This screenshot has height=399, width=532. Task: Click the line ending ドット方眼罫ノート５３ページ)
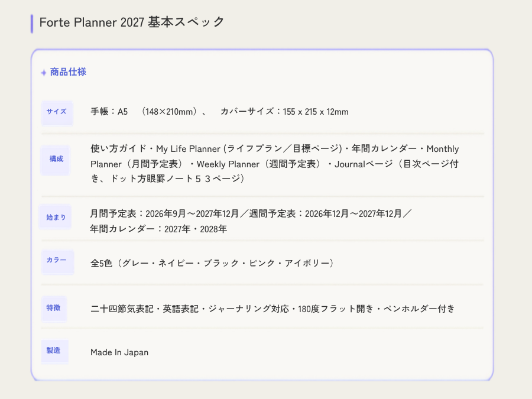pyautogui.click(x=167, y=179)
